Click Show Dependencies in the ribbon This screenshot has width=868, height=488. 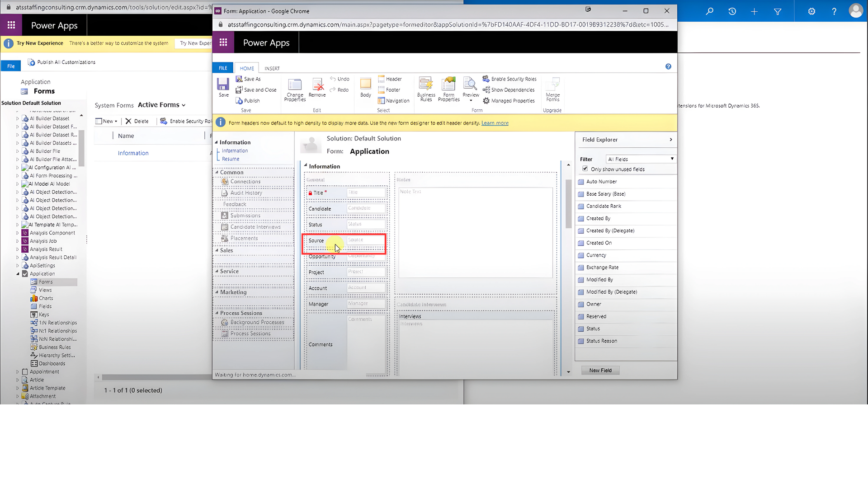tap(509, 90)
